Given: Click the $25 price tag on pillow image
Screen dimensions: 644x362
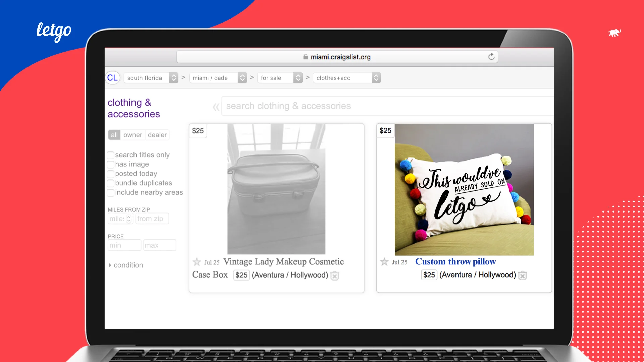Looking at the screenshot, I should point(386,131).
